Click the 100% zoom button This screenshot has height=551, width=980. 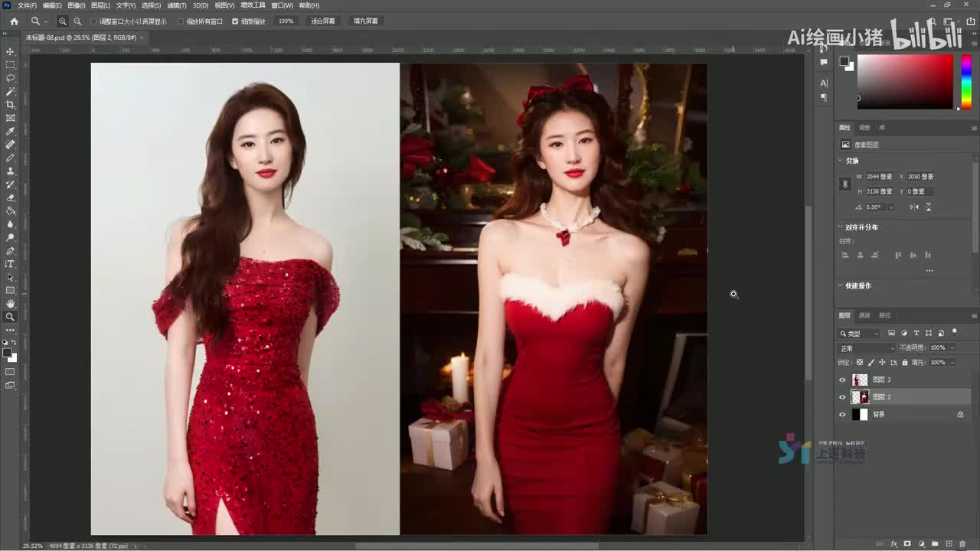click(x=286, y=21)
